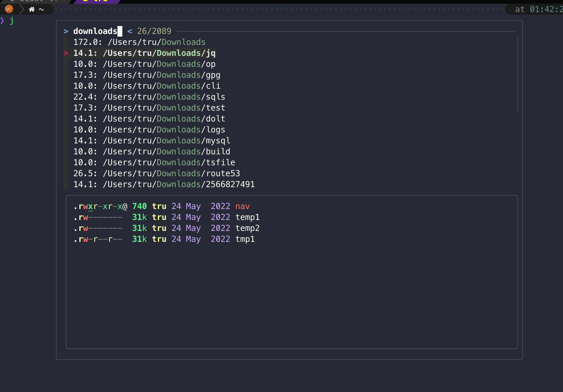Switch to the purple active terminal tab
The height and width of the screenshot is (392, 563).
click(x=97, y=2)
